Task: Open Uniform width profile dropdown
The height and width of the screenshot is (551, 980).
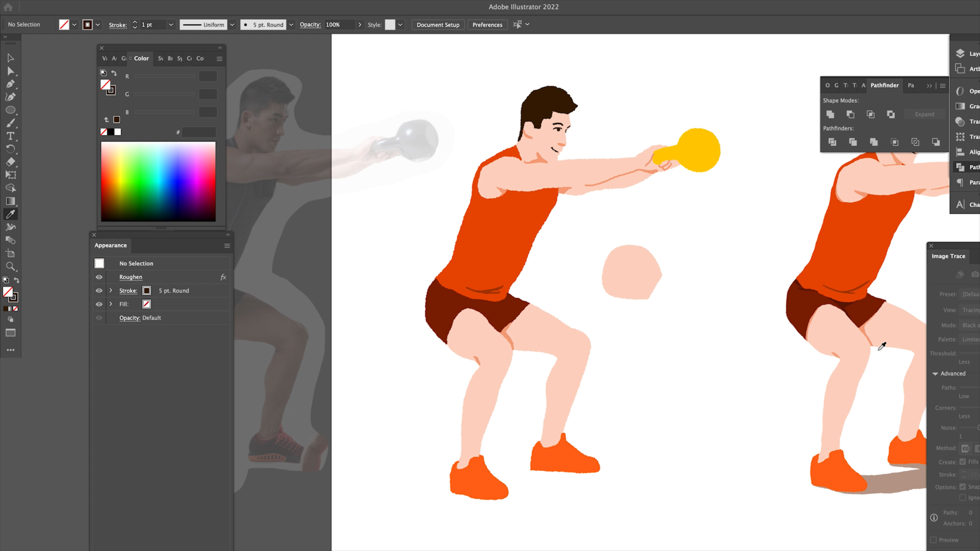Action: click(232, 25)
